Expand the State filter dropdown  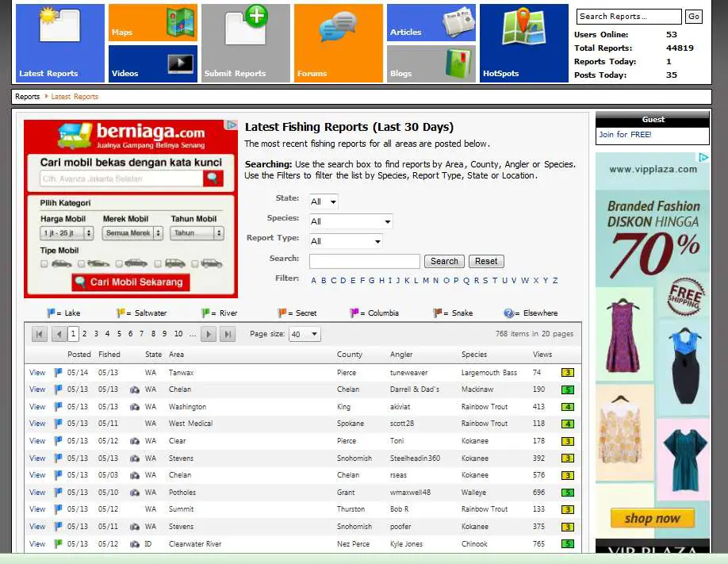click(324, 202)
